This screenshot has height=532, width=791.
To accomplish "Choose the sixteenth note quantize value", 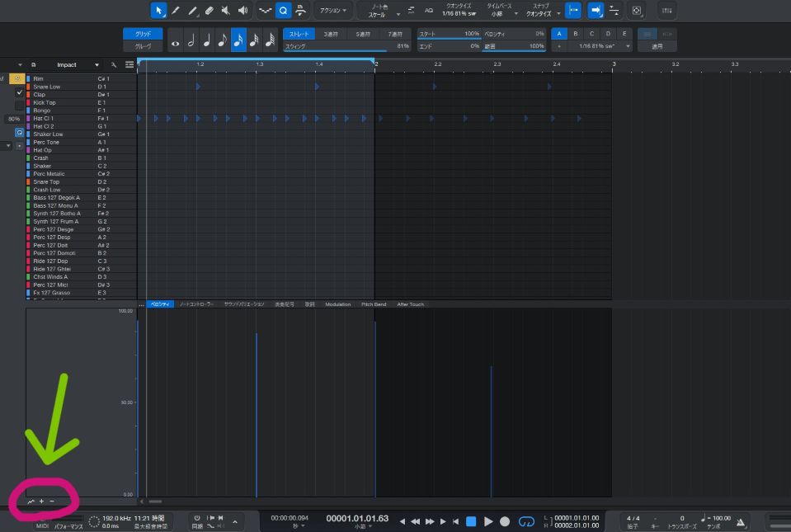I will coord(238,40).
